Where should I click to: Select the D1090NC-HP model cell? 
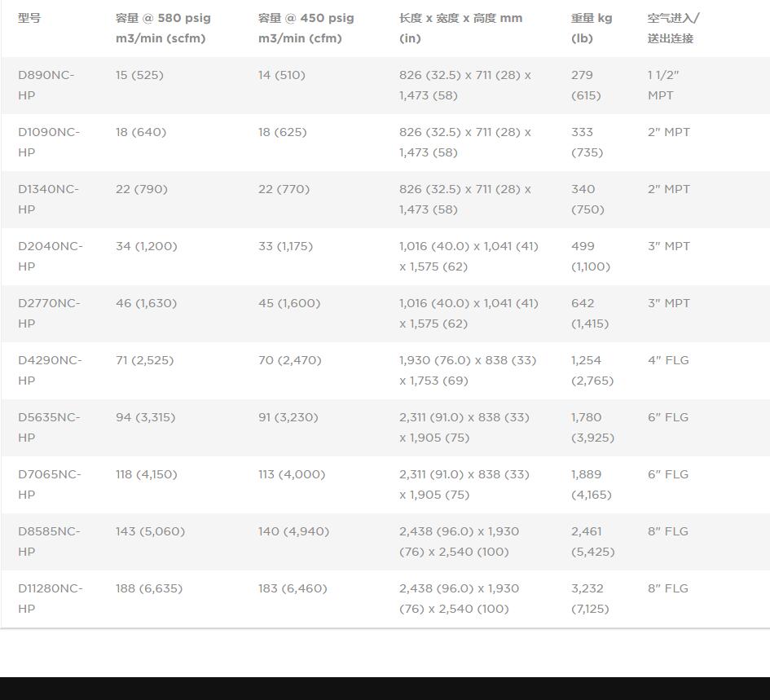tap(49, 142)
